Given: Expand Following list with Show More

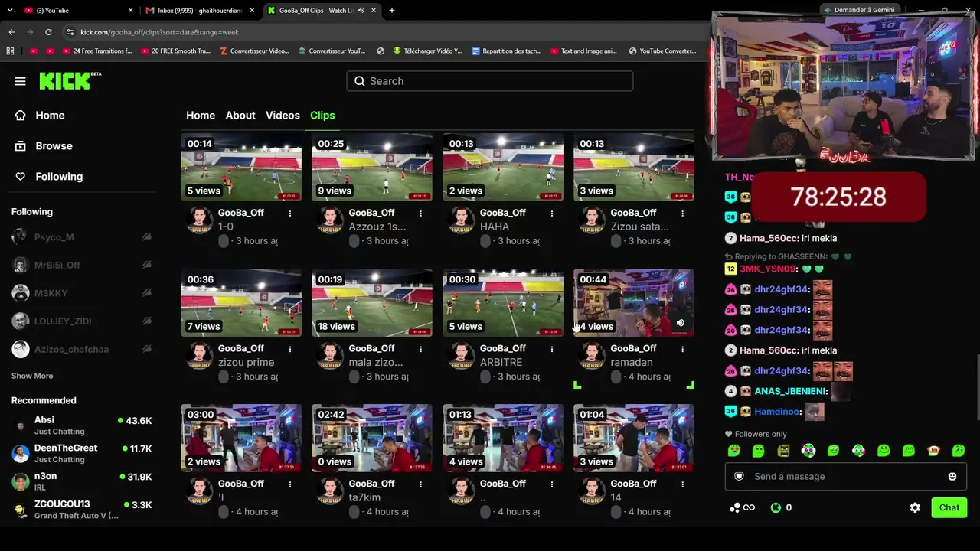Looking at the screenshot, I should click(32, 376).
